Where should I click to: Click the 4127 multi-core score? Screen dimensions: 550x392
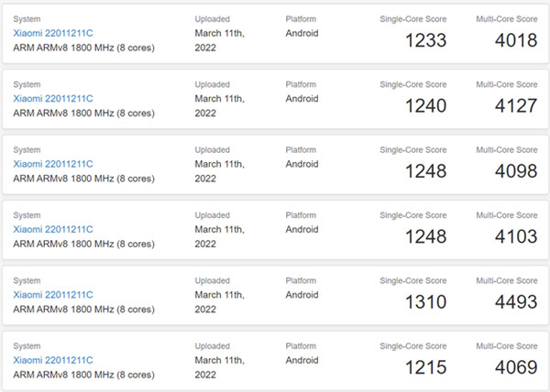click(515, 106)
